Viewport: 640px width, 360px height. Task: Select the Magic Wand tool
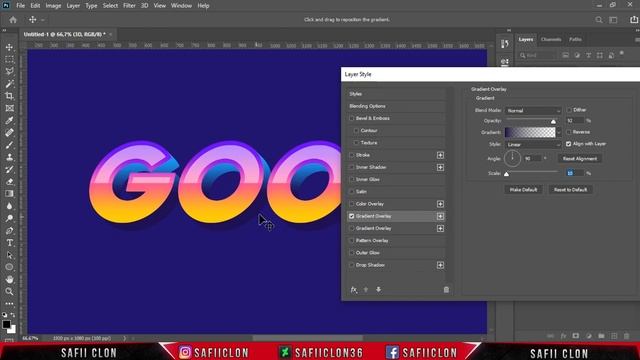9,84
